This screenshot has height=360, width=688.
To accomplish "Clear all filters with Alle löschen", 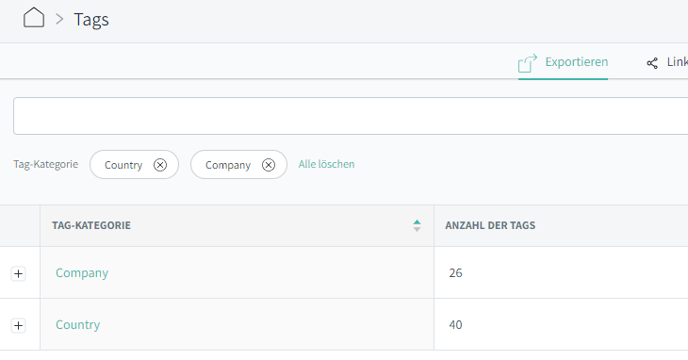I will coord(326,164).
